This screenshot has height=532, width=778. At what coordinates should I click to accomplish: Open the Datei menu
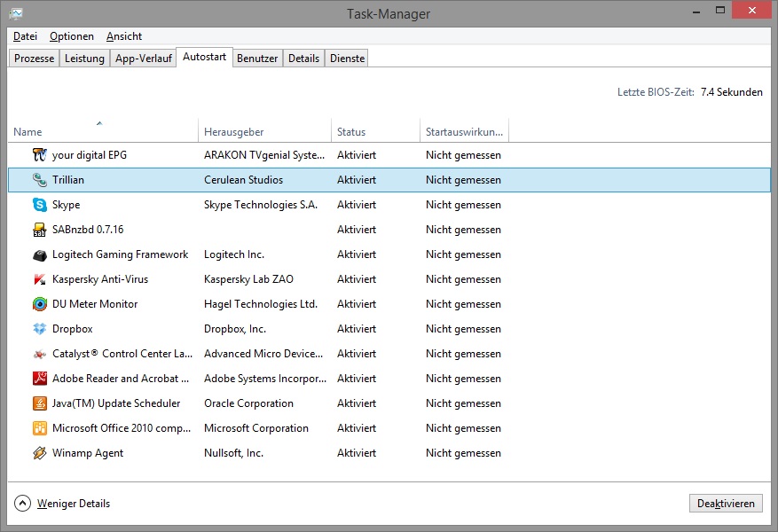26,36
